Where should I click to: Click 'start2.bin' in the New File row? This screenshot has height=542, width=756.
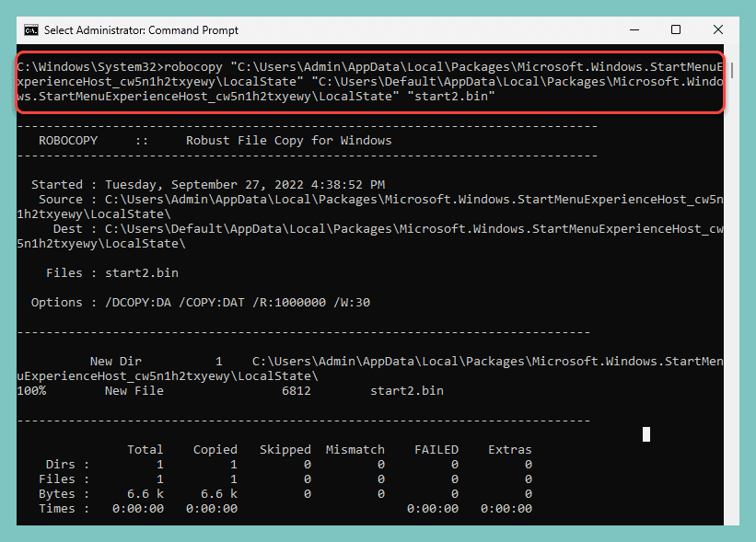click(407, 391)
